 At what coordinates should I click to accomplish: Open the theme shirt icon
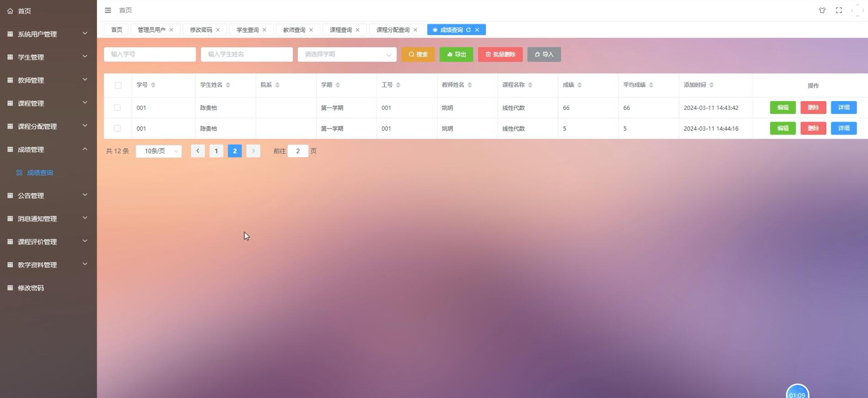click(822, 10)
